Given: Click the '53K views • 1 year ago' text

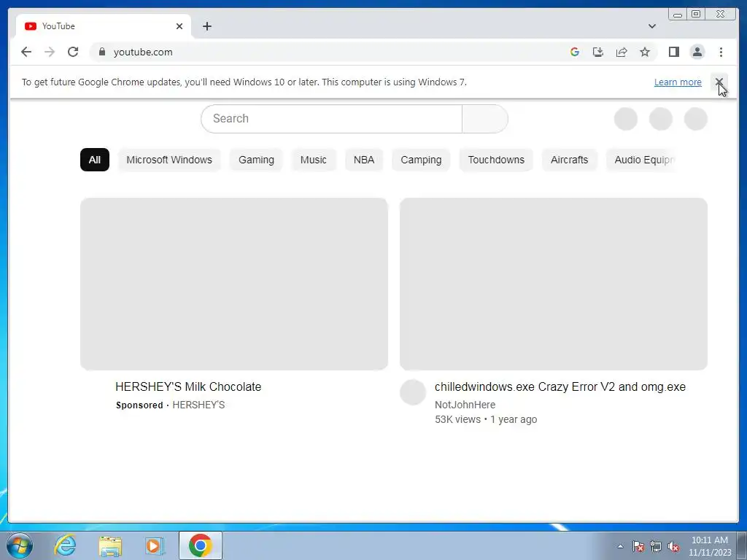Looking at the screenshot, I should (x=485, y=419).
